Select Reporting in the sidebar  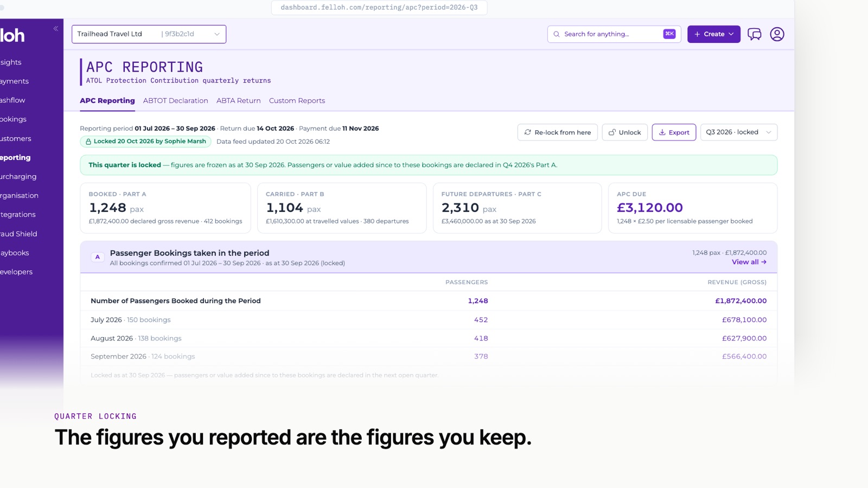15,158
